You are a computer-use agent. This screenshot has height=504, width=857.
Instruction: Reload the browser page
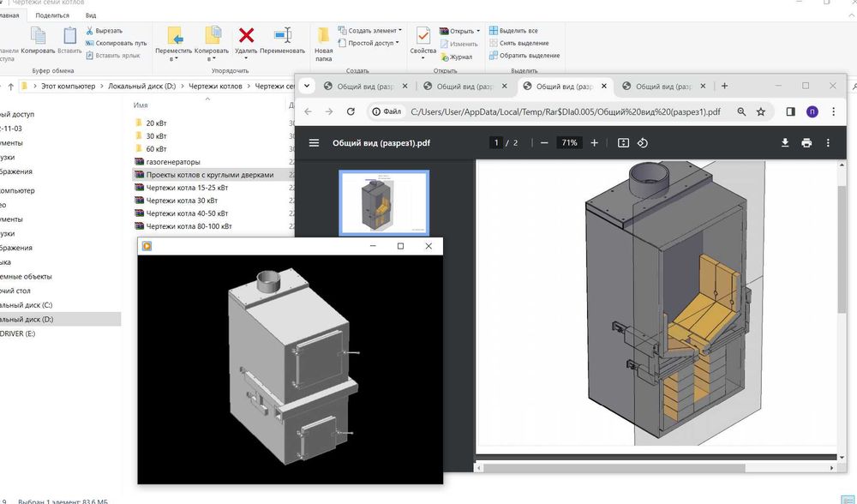pyautogui.click(x=351, y=111)
